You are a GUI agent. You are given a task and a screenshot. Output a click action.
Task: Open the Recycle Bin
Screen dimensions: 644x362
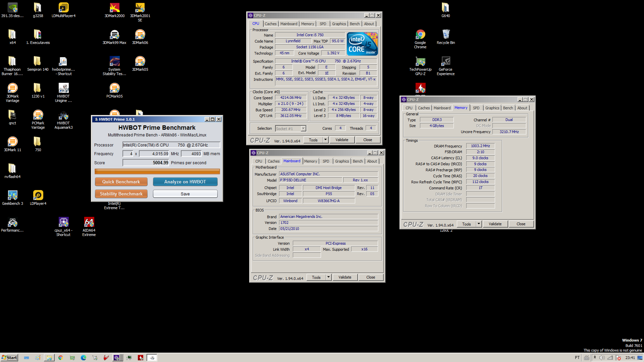[446, 37]
